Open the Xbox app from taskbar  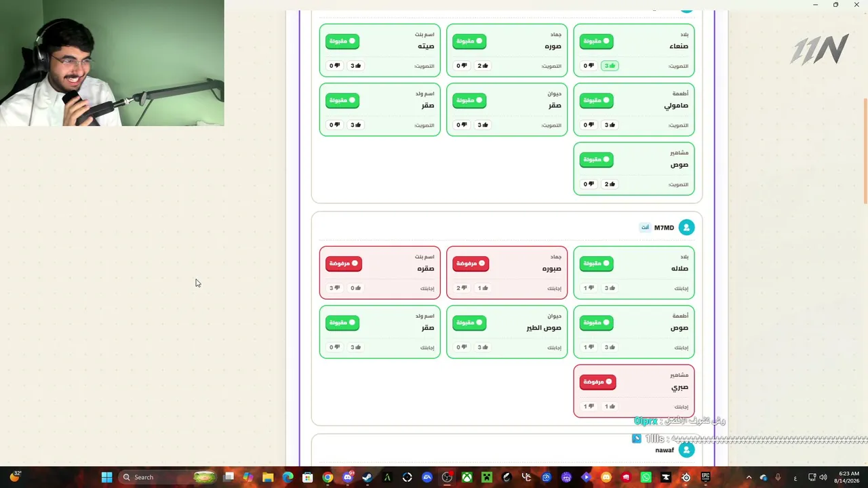(467, 477)
